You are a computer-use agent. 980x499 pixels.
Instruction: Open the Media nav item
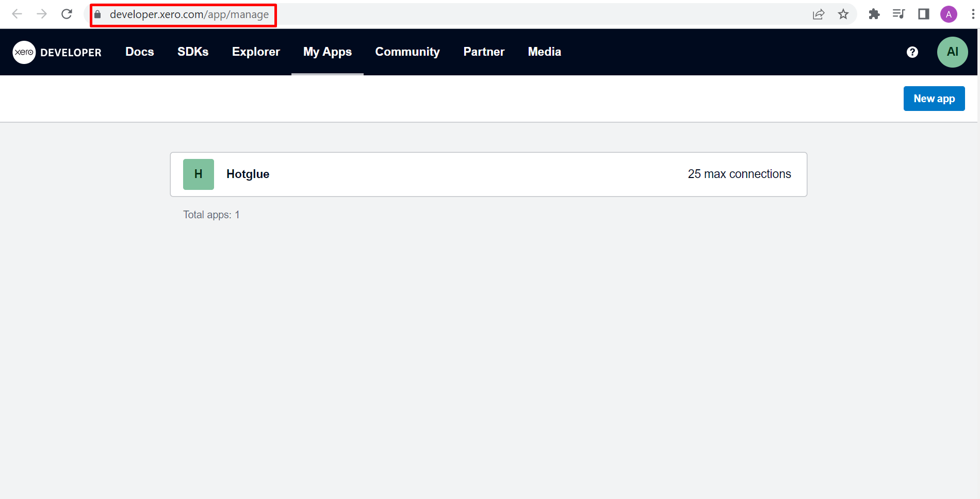tap(545, 52)
